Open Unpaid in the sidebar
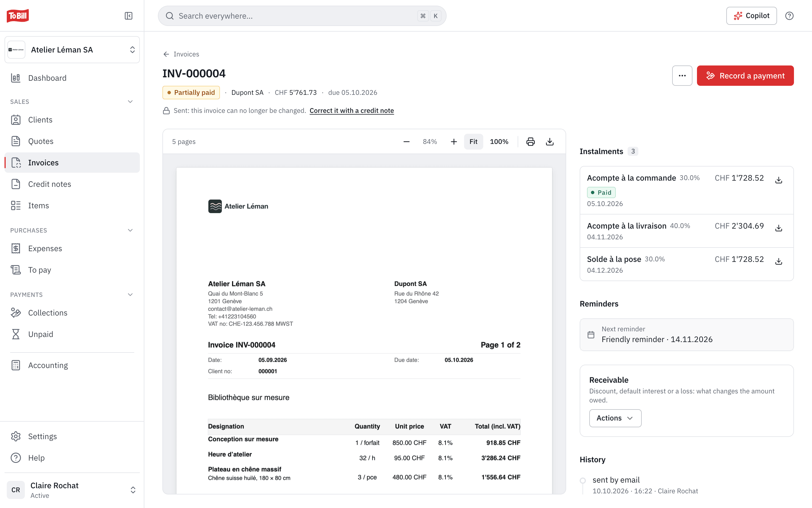The width and height of the screenshot is (812, 508). click(72, 334)
